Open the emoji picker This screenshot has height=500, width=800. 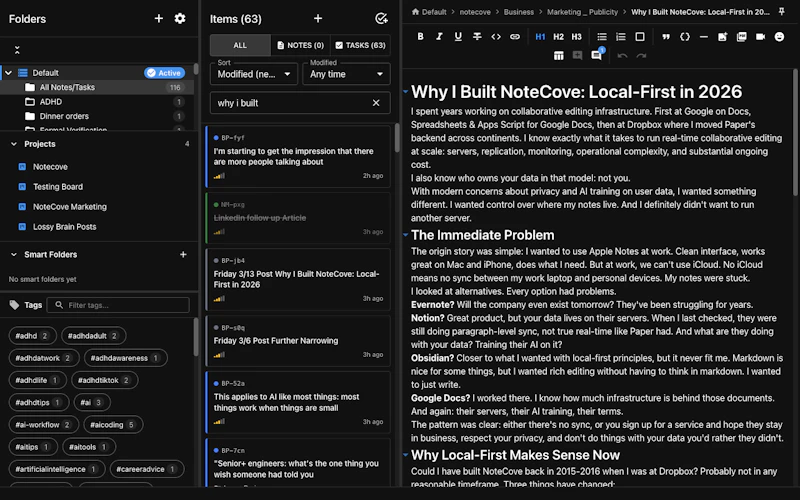tap(779, 36)
